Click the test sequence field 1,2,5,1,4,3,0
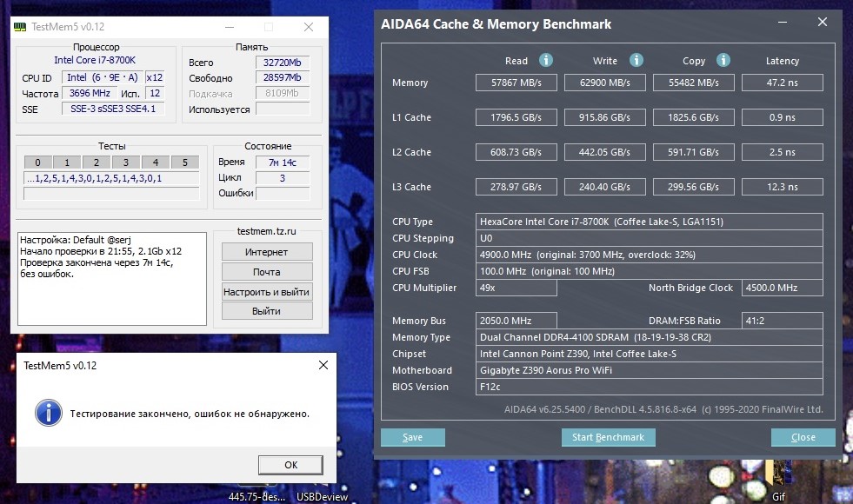 (x=111, y=178)
